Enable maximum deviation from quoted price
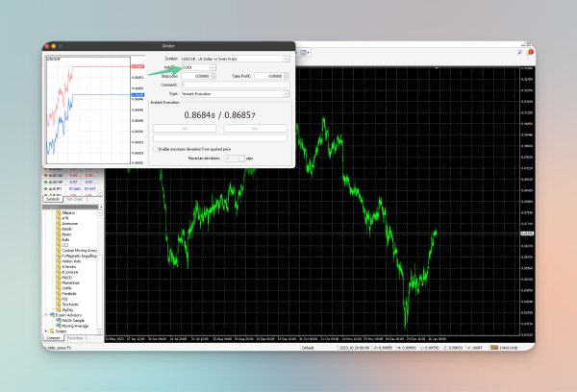Screen dimensions: 577x392 [x=157, y=149]
